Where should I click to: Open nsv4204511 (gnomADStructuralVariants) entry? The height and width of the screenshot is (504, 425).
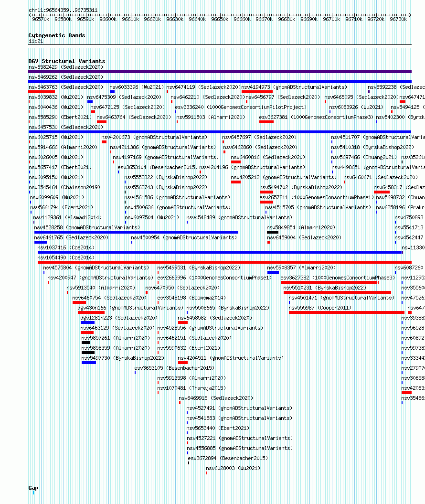coord(231,358)
